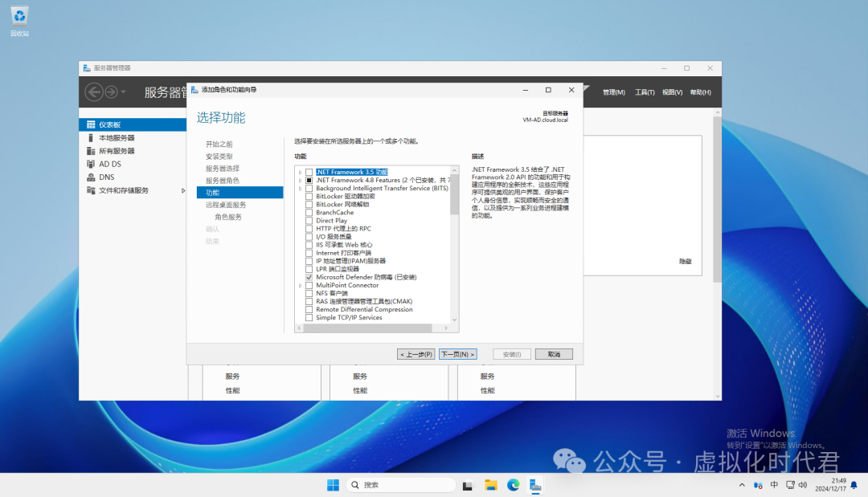Screen dimensions: 868x497
Task: Open the notification bell in system tray
Action: tap(854, 485)
